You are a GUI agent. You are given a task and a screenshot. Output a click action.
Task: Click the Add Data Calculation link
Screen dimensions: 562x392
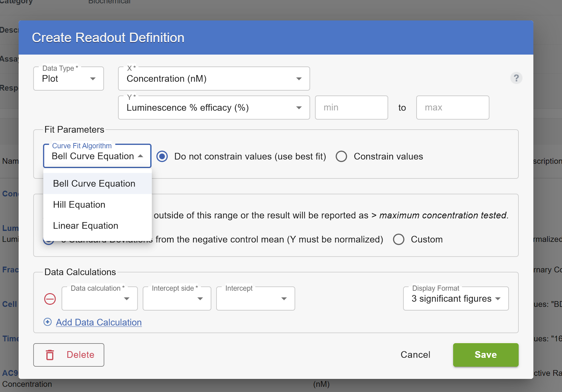coord(99,322)
